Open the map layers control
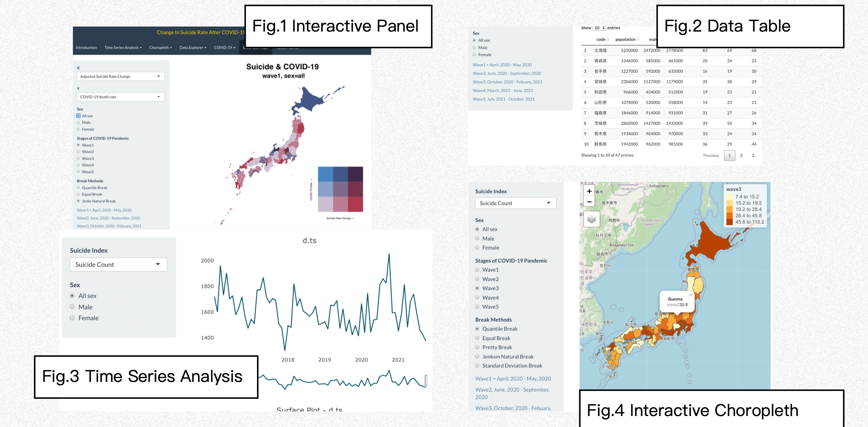The image size is (868, 427). 591,219
